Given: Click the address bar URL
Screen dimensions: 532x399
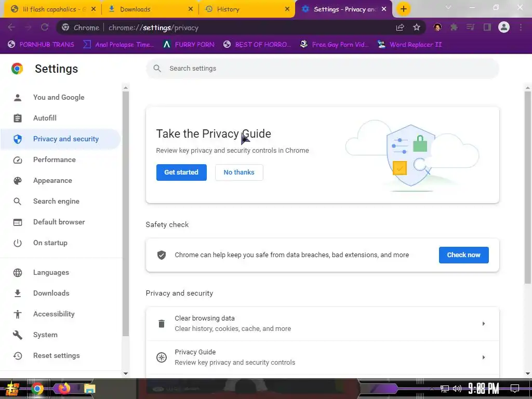Looking at the screenshot, I should click(x=153, y=28).
